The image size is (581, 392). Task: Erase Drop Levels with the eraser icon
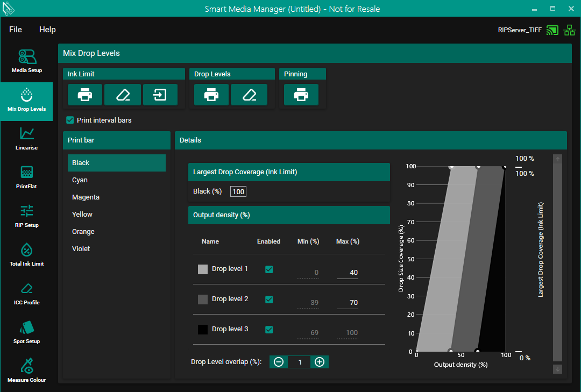[249, 95]
